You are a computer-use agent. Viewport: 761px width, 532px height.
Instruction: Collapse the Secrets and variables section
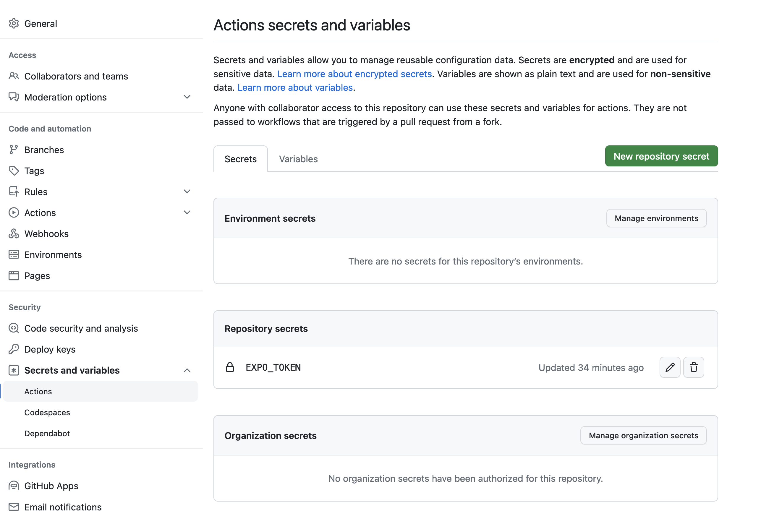[x=187, y=370]
